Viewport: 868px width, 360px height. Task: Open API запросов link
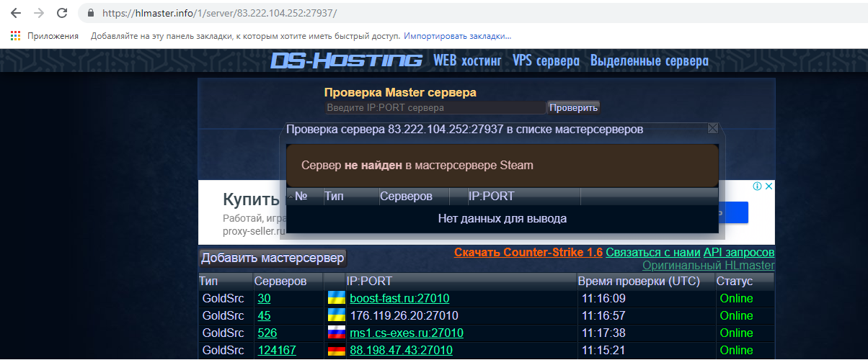click(739, 252)
